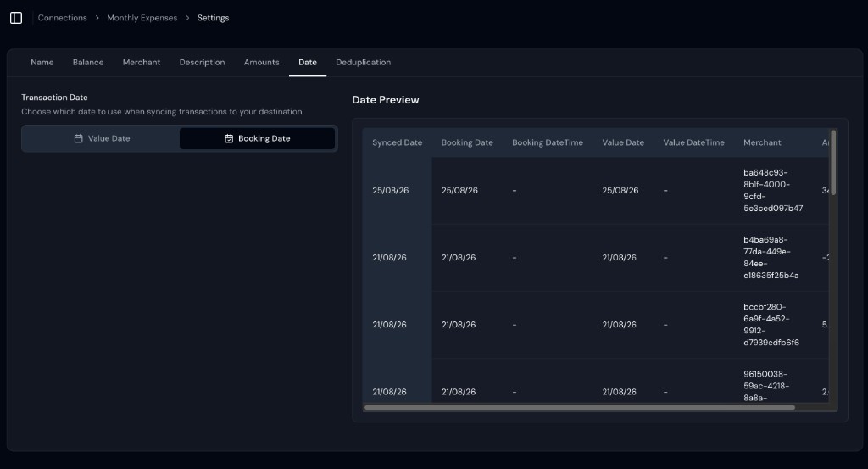Click the Date Preview heading
Image resolution: width=868 pixels, height=469 pixels.
click(386, 100)
